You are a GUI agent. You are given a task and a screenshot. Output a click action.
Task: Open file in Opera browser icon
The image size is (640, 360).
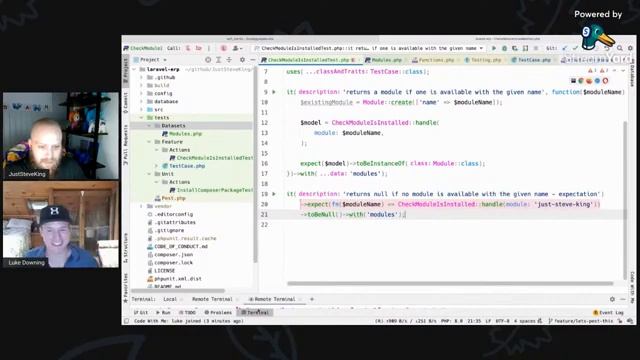click(x=605, y=81)
